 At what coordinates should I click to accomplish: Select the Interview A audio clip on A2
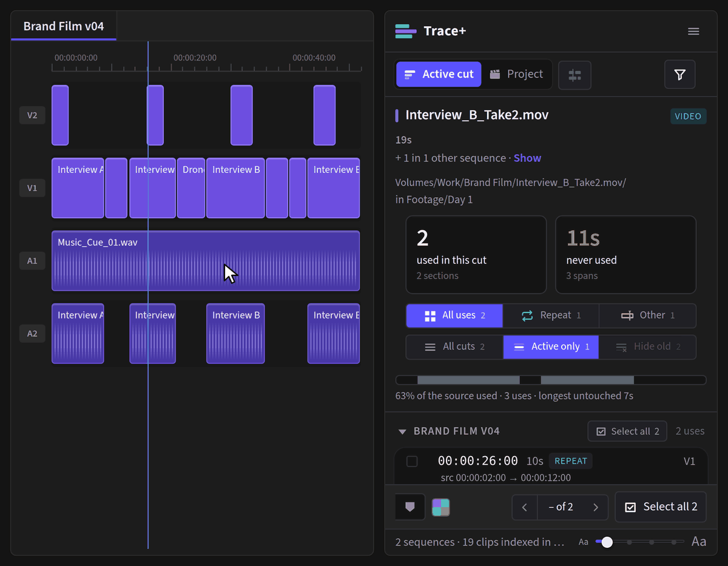[78, 334]
